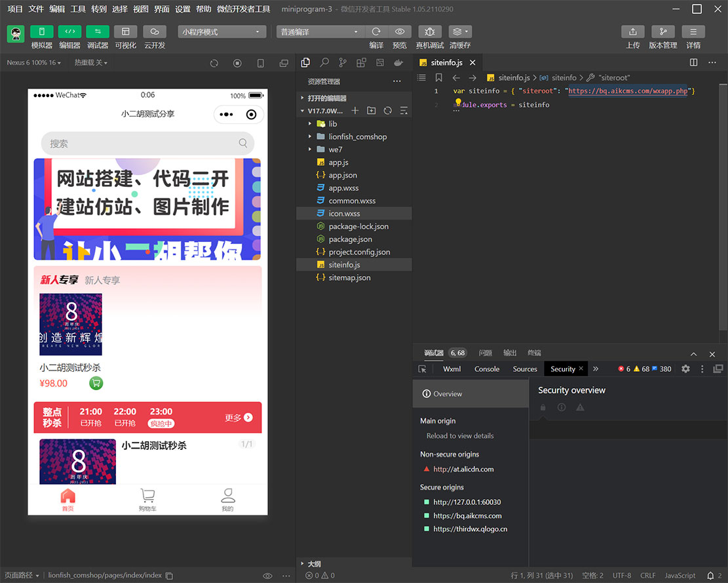Split the editor view
Viewport: 728px width, 583px height.
(x=694, y=63)
